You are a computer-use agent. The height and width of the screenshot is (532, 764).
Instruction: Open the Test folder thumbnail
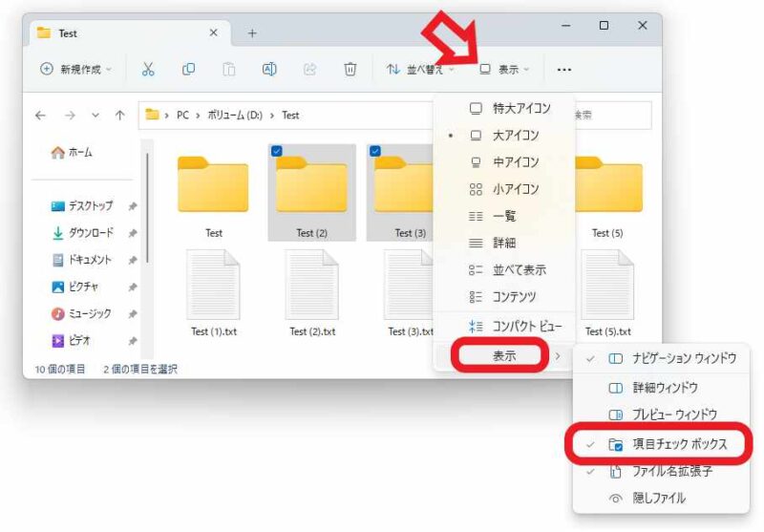click(213, 184)
